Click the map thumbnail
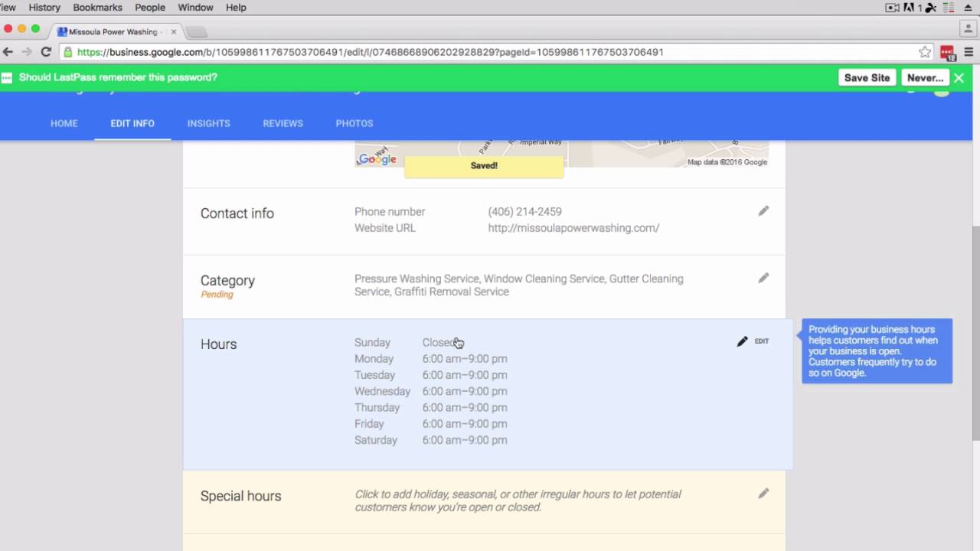Image resolution: width=980 pixels, height=551 pixels. (x=561, y=154)
